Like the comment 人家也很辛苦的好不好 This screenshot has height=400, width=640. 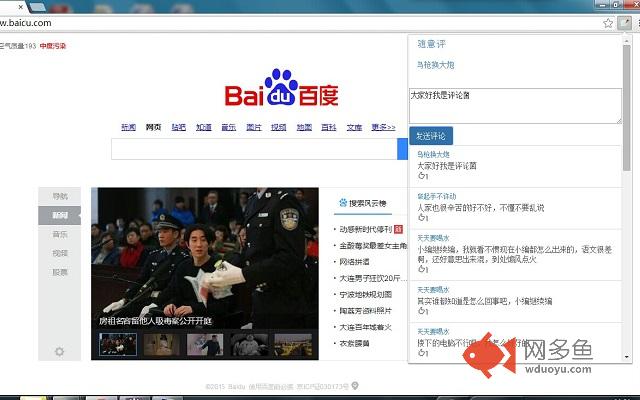[422, 218]
